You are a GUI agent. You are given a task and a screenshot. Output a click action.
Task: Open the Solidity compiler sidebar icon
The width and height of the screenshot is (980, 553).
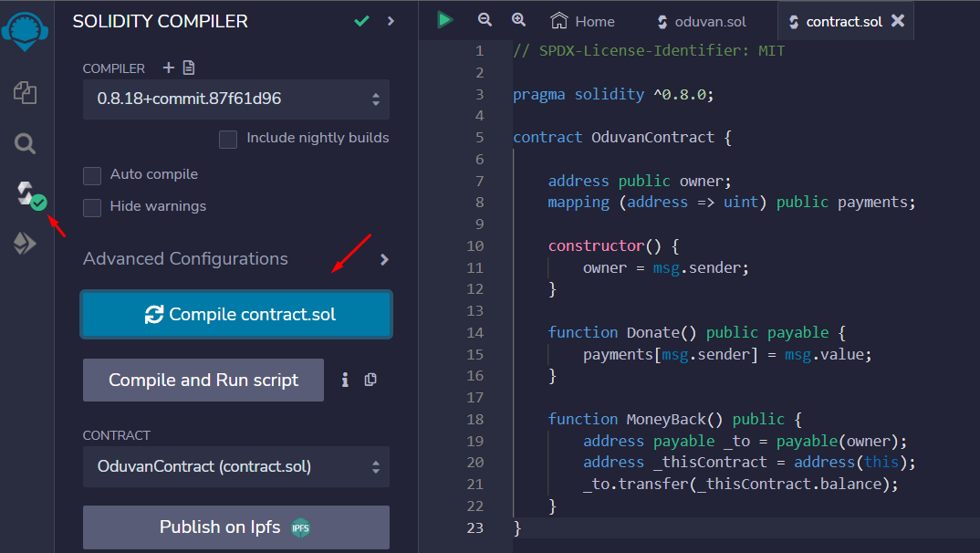25,193
